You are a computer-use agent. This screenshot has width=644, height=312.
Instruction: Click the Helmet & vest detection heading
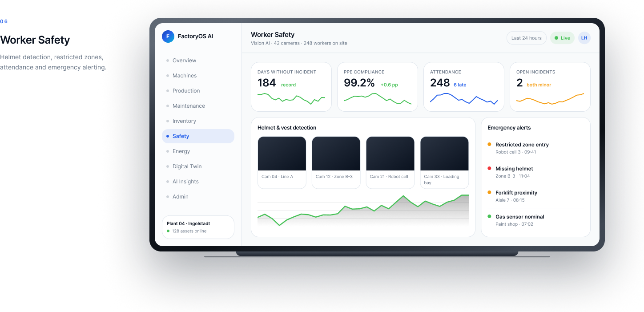tap(287, 128)
